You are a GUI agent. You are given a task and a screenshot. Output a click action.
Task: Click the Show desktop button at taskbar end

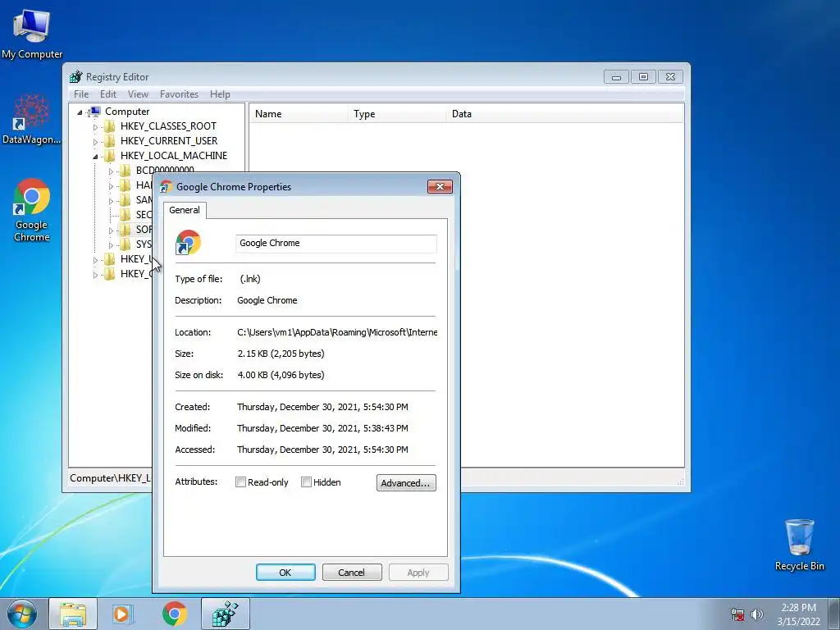pos(834,614)
